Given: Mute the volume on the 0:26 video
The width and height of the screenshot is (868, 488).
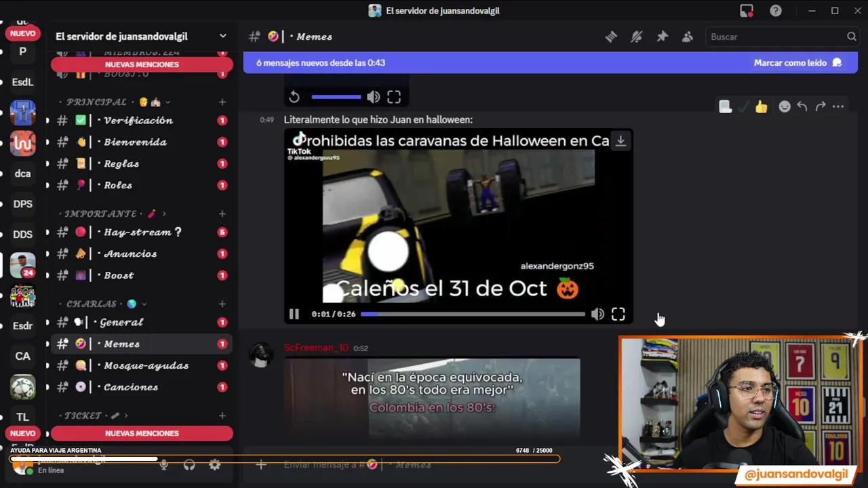Looking at the screenshot, I should coord(597,314).
